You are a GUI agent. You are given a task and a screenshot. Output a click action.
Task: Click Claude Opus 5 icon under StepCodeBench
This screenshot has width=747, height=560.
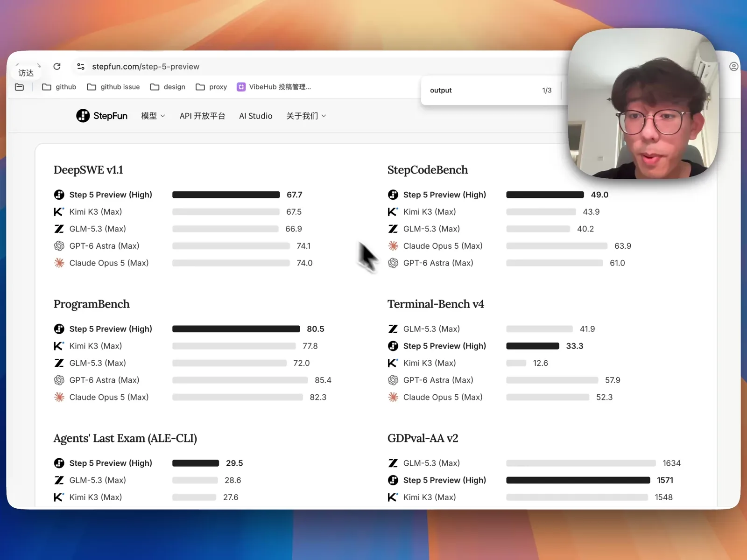(393, 246)
